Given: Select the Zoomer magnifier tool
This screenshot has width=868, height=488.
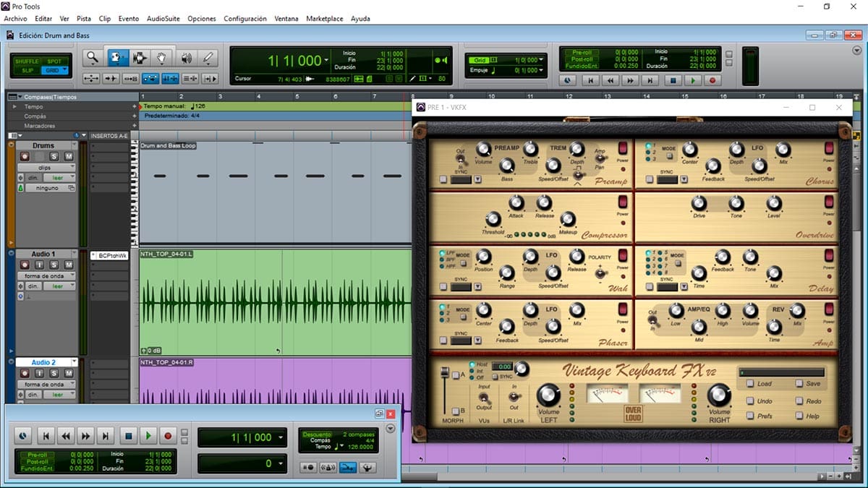Looking at the screenshot, I should 92,58.
